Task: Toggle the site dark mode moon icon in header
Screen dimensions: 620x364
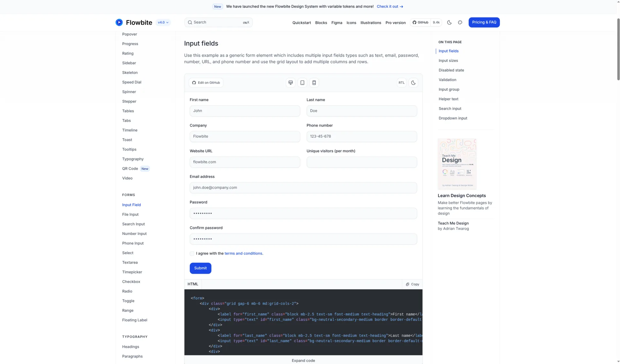Action: click(449, 22)
